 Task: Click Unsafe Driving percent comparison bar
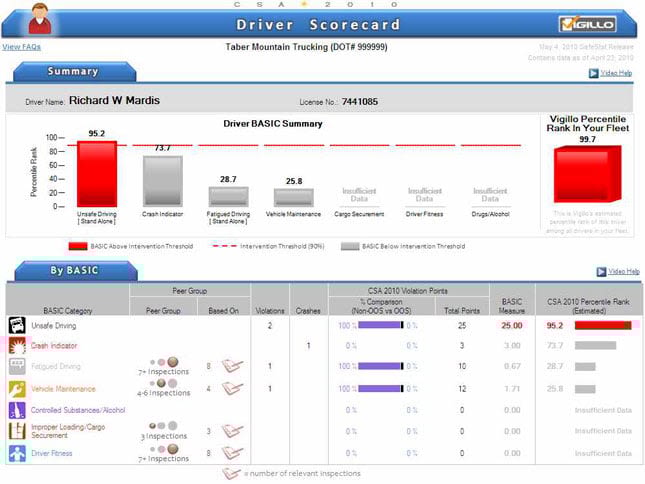click(x=381, y=325)
